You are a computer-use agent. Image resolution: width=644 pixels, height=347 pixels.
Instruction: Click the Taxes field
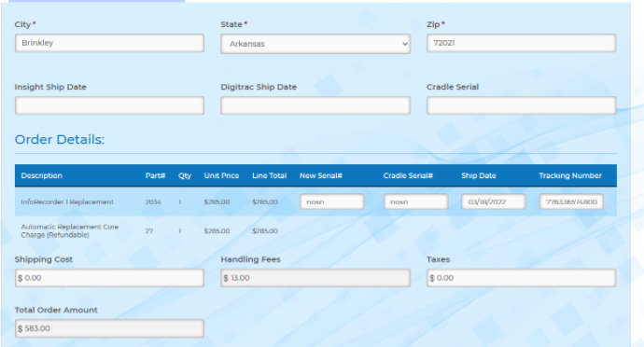coord(521,278)
